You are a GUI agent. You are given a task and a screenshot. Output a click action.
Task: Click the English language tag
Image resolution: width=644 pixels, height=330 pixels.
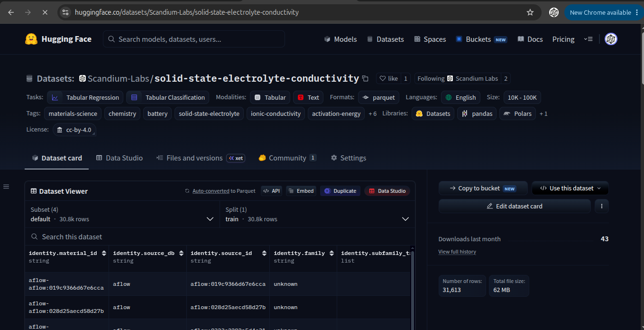click(460, 97)
